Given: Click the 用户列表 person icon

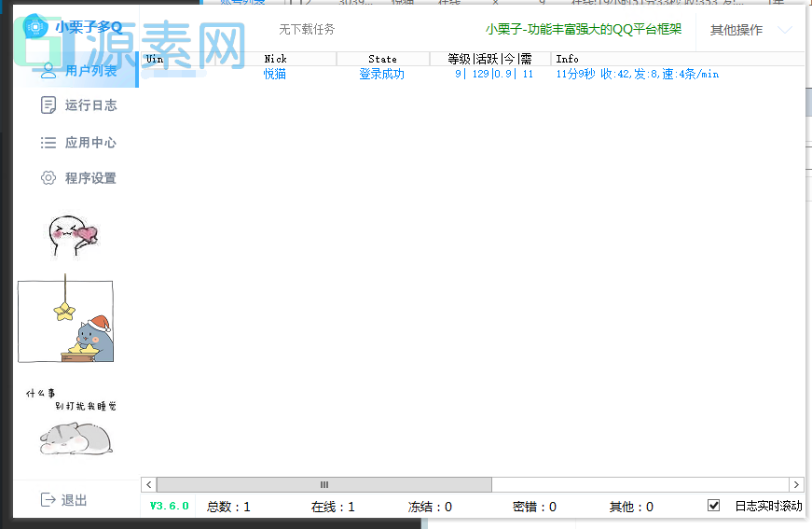Looking at the screenshot, I should click(48, 71).
